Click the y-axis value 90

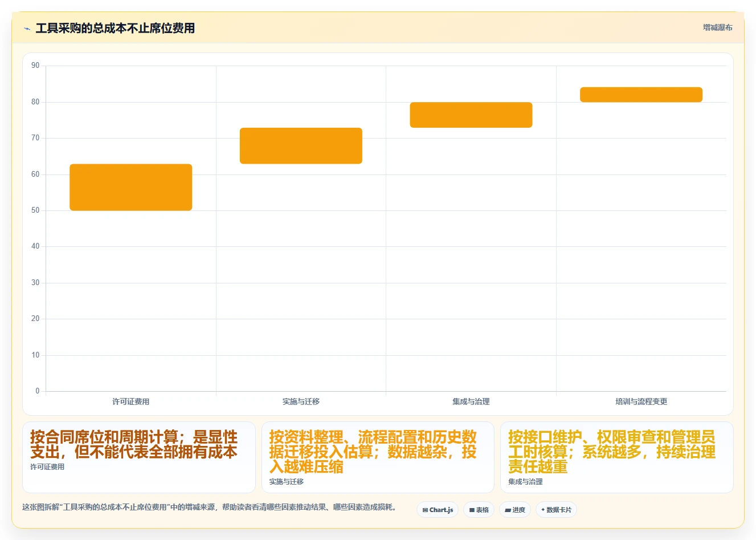pos(35,66)
